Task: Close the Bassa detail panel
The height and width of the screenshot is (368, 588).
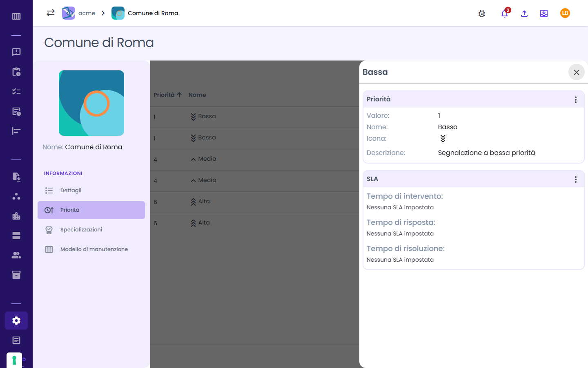Action: [577, 72]
